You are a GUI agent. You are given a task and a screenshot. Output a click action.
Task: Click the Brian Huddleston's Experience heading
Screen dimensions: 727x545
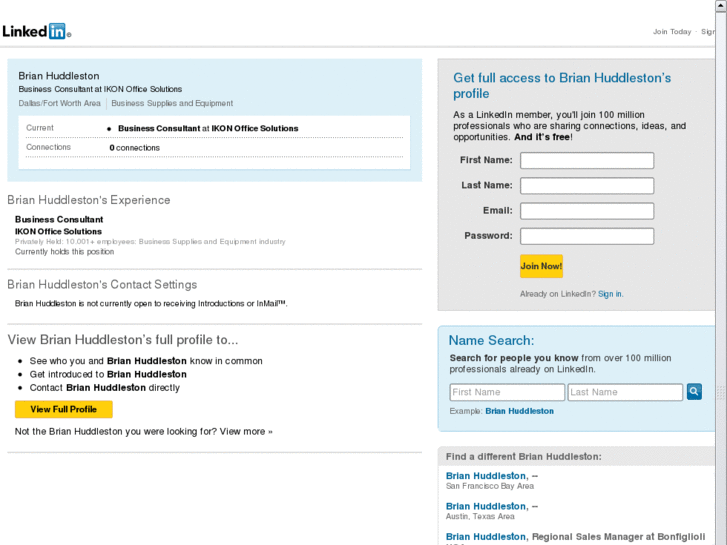coord(89,200)
